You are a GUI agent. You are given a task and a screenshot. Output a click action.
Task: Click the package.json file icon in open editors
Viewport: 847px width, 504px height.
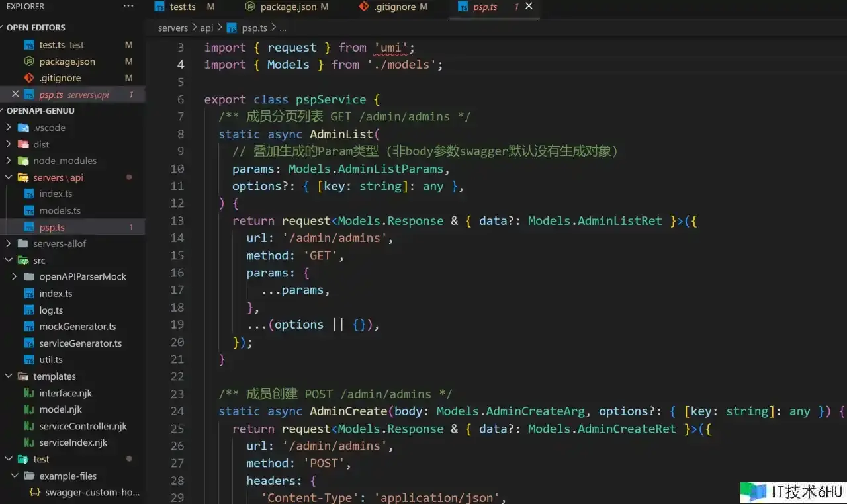pyautogui.click(x=28, y=62)
